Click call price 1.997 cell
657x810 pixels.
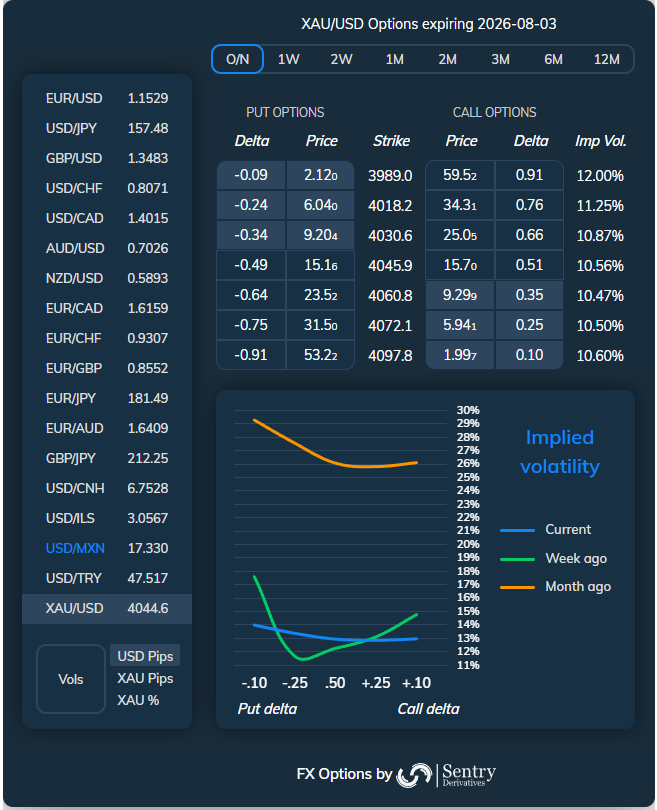tap(460, 355)
